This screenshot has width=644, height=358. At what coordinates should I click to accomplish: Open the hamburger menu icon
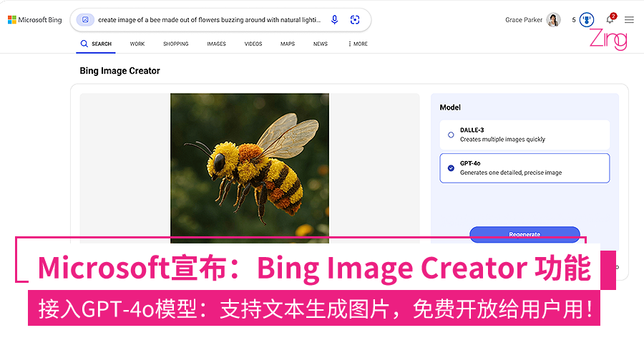pyautogui.click(x=629, y=20)
